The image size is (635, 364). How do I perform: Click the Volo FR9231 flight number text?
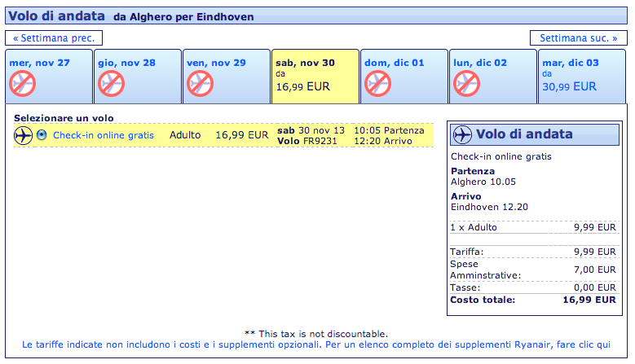(307, 141)
